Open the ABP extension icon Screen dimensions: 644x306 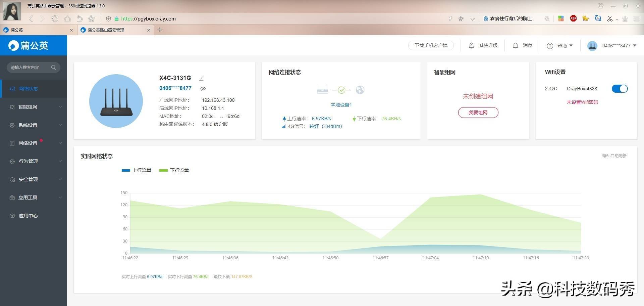point(573,18)
